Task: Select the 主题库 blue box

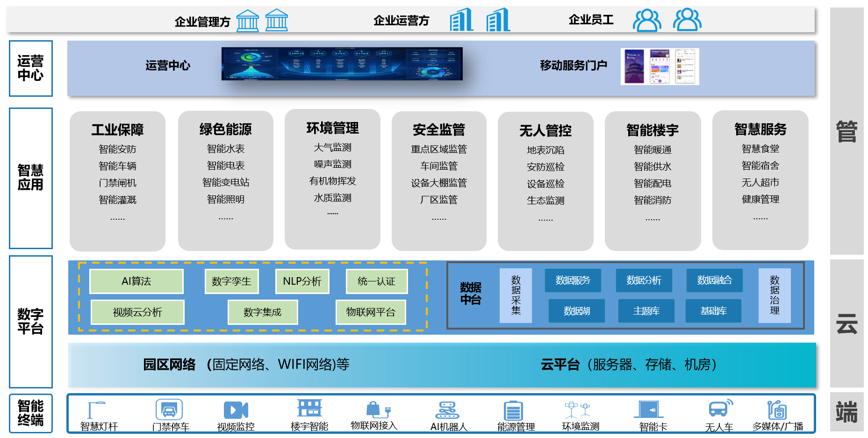Action: 646,311
